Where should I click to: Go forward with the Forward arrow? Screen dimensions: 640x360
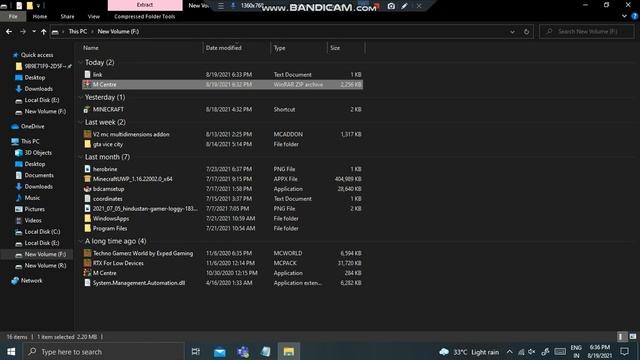click(x=23, y=31)
